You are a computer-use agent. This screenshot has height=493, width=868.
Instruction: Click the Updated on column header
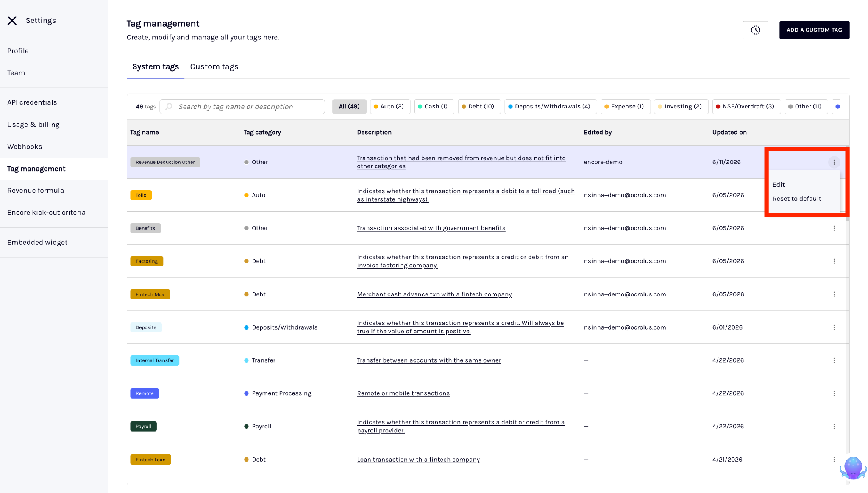coord(729,133)
